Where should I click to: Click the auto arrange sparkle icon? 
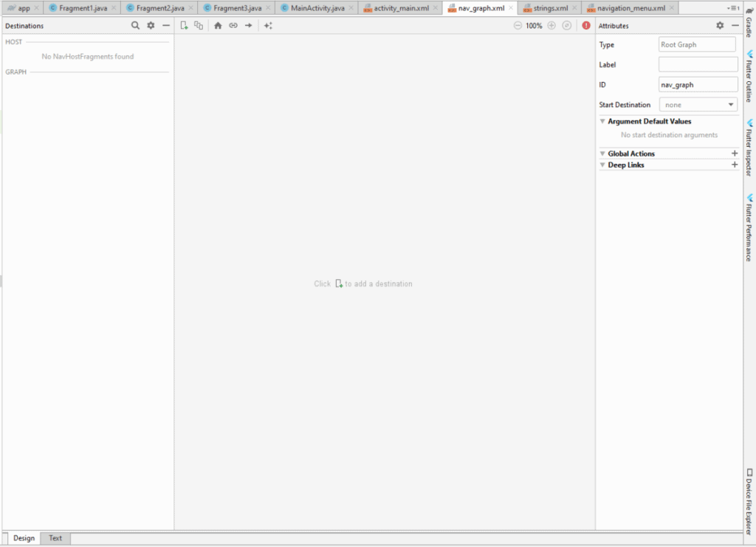(268, 25)
